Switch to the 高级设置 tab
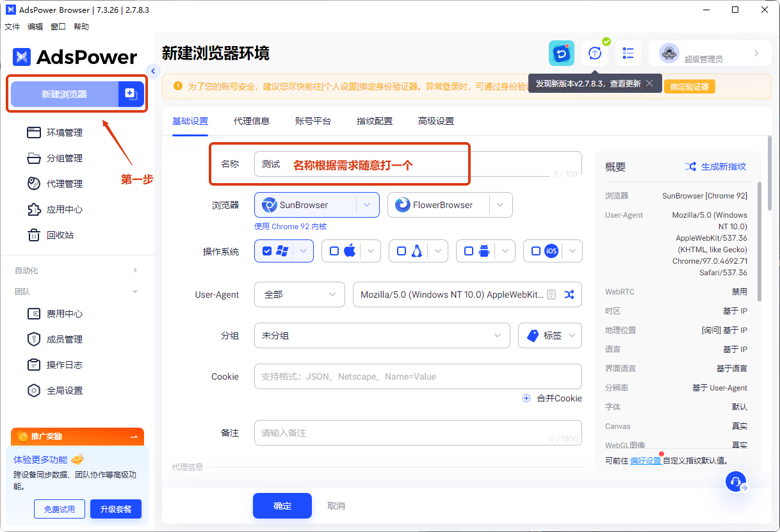The width and height of the screenshot is (780, 532). tap(436, 121)
